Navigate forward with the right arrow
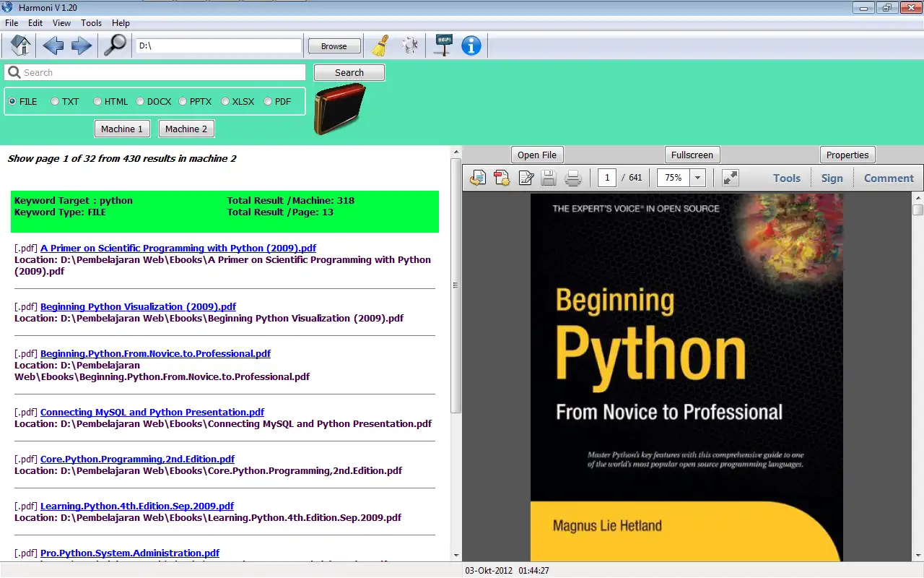The image size is (924, 578). point(82,46)
